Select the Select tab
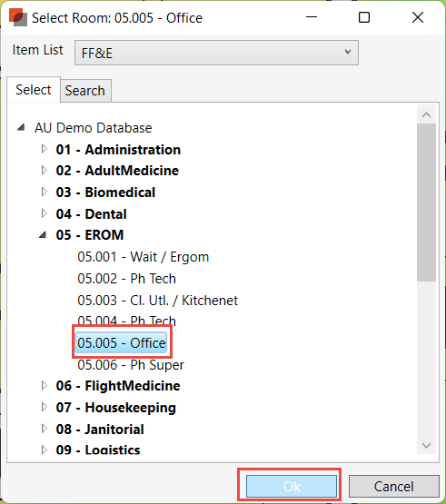 pos(34,90)
